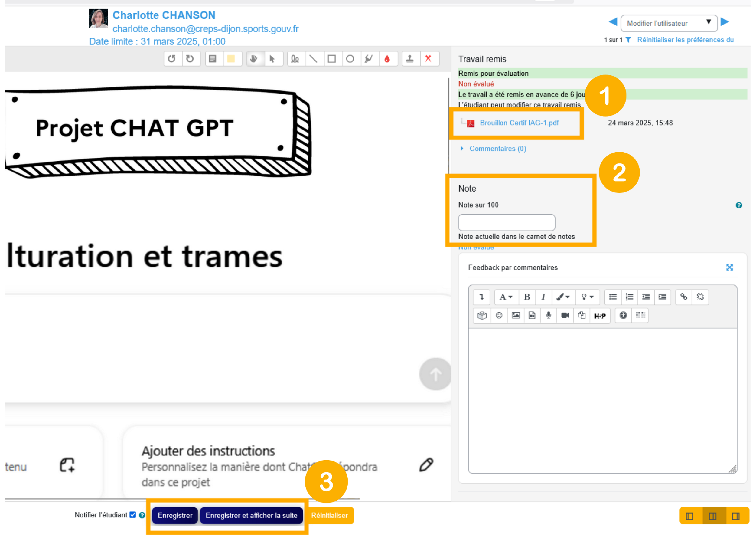Select the rectangle drawing tool
The width and height of the screenshot is (756, 535).
coord(332,59)
